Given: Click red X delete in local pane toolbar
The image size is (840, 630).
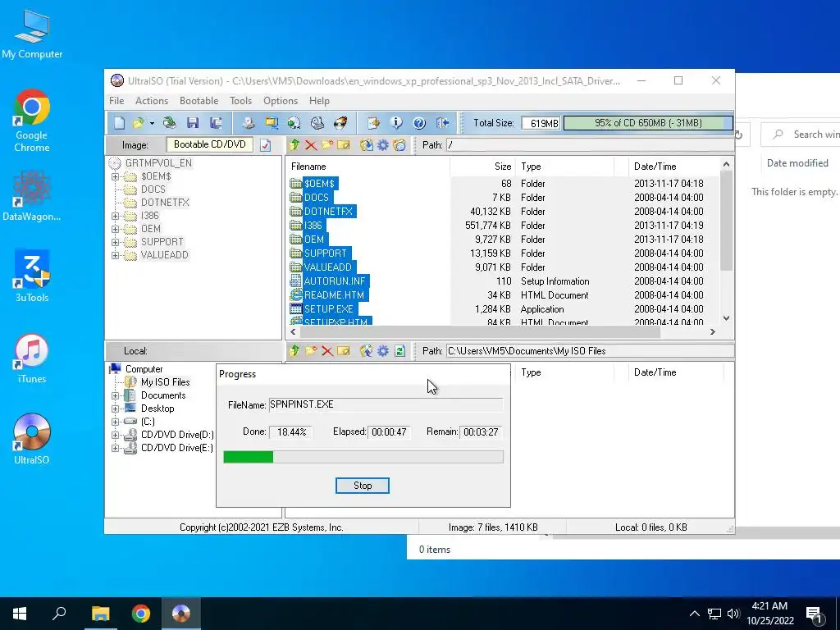Looking at the screenshot, I should coord(327,351).
